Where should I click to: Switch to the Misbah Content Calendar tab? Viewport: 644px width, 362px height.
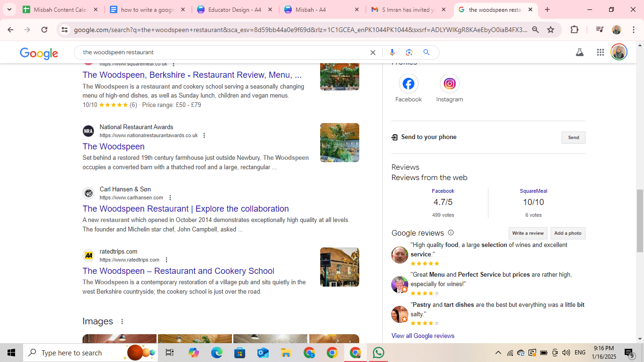pos(61,9)
